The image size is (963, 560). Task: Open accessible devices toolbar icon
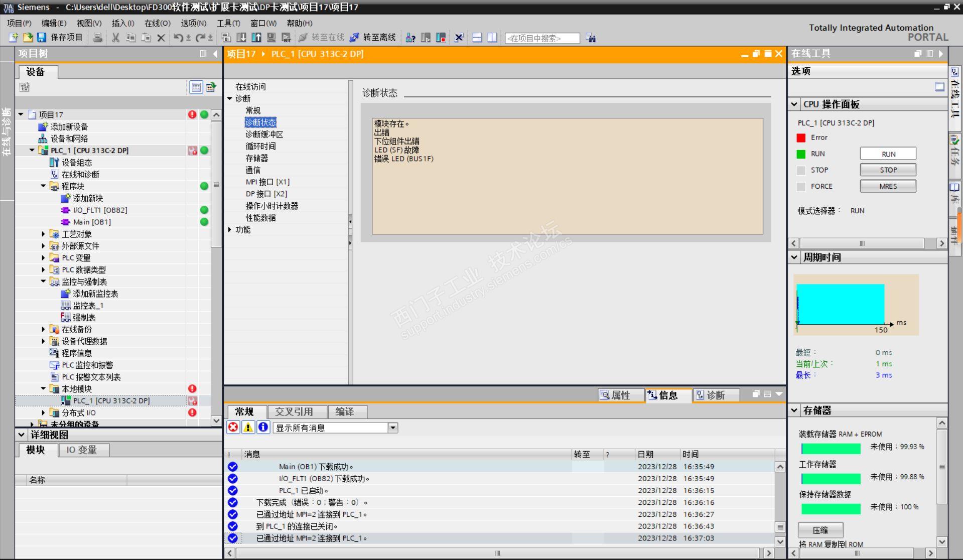tap(410, 38)
